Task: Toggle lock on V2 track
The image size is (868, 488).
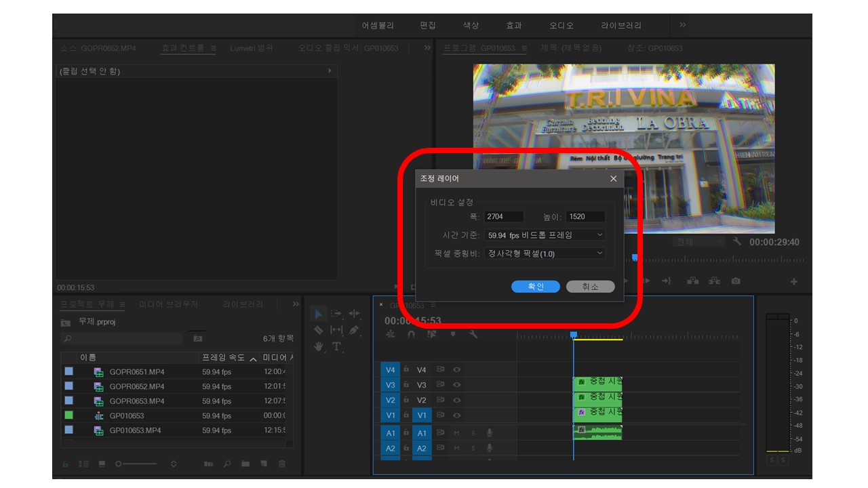Action: (406, 400)
